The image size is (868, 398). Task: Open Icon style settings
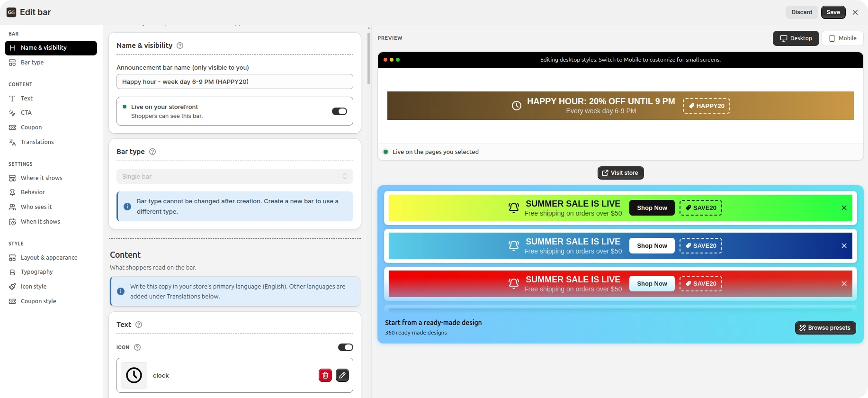pyautogui.click(x=51, y=287)
